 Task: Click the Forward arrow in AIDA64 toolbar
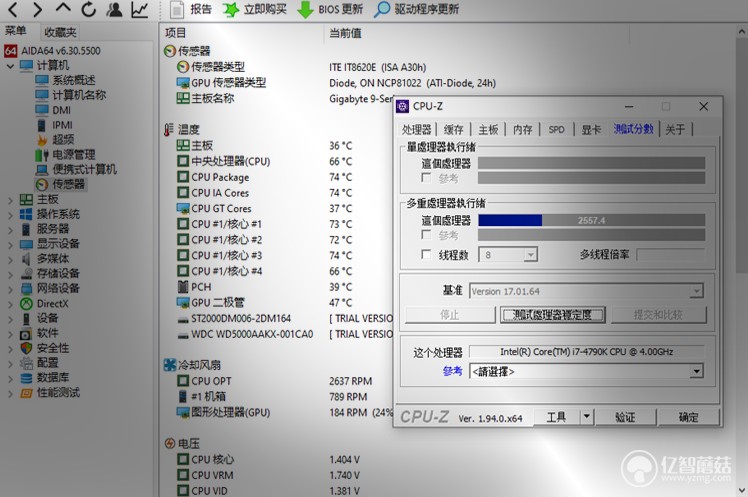[38, 9]
